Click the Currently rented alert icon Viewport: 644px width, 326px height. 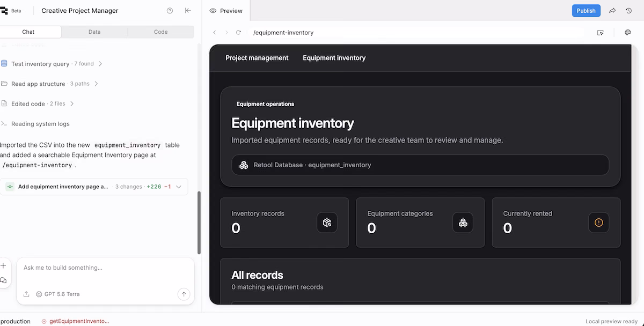599,223
